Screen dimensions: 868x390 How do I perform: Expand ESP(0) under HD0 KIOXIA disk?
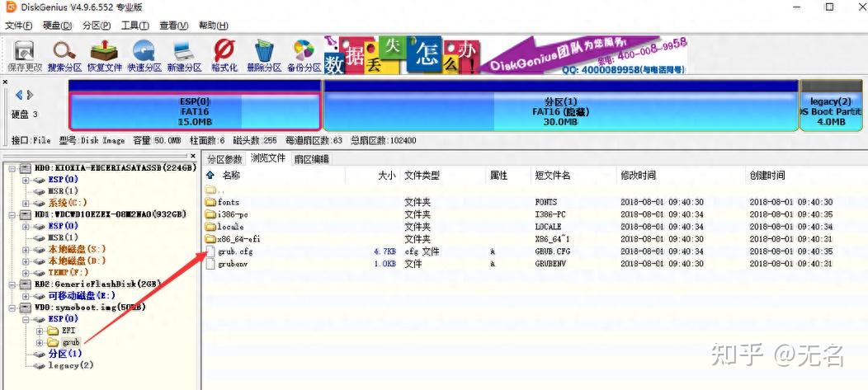coord(26,180)
